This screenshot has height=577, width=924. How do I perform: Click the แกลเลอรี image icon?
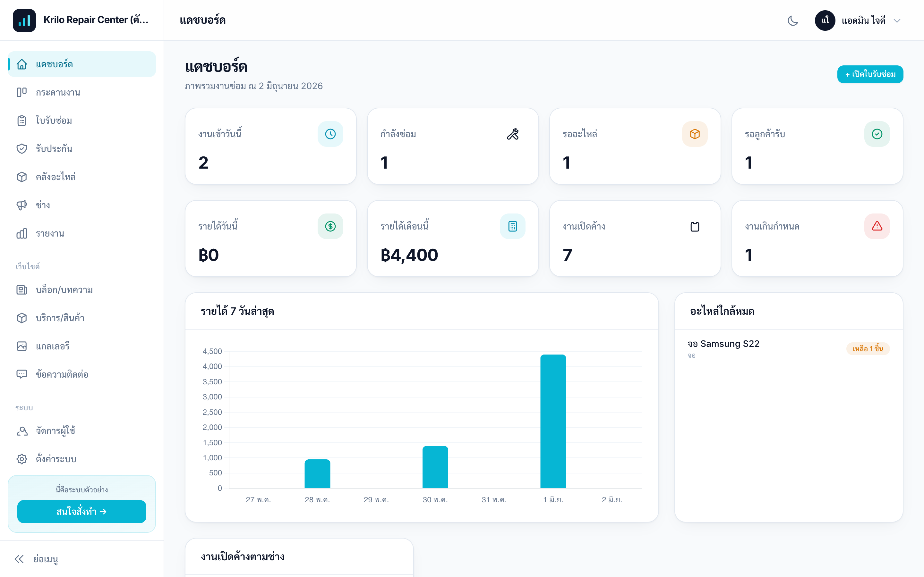pos(22,346)
